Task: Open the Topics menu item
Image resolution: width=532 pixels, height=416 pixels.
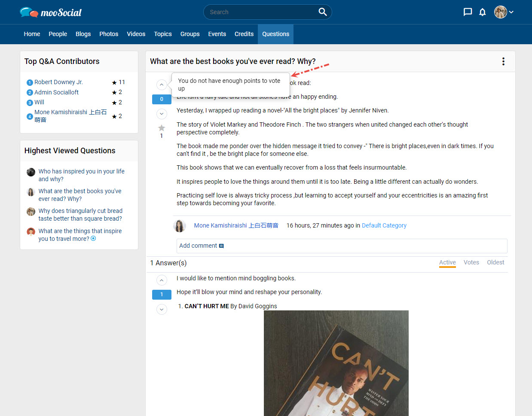Action: (x=163, y=34)
